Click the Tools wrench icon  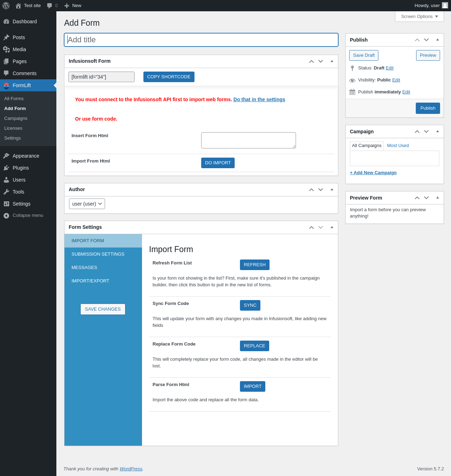(x=6, y=192)
